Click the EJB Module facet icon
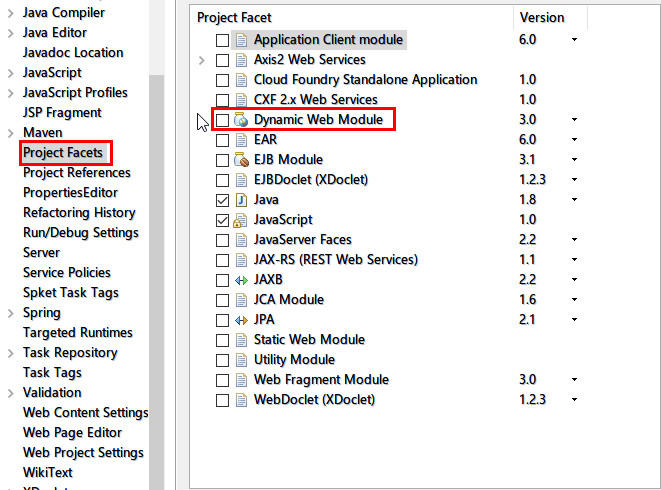 tap(240, 160)
